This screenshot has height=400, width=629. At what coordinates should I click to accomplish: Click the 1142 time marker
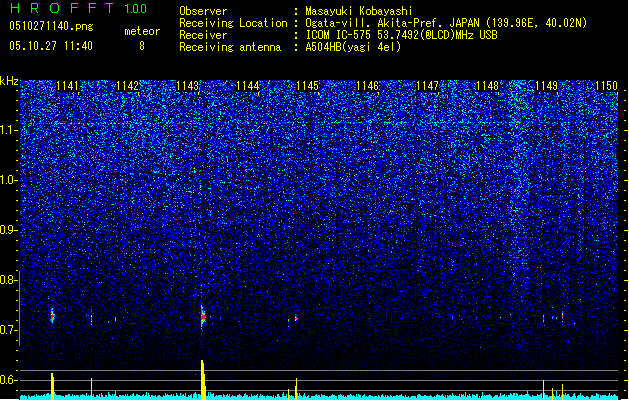click(x=127, y=86)
